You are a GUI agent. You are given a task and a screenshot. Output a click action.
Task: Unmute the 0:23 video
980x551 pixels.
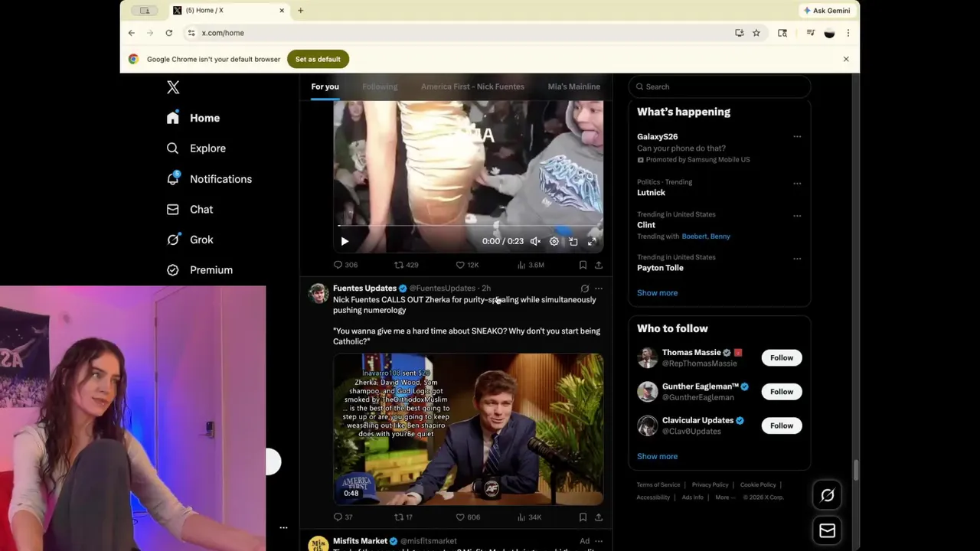click(x=535, y=241)
